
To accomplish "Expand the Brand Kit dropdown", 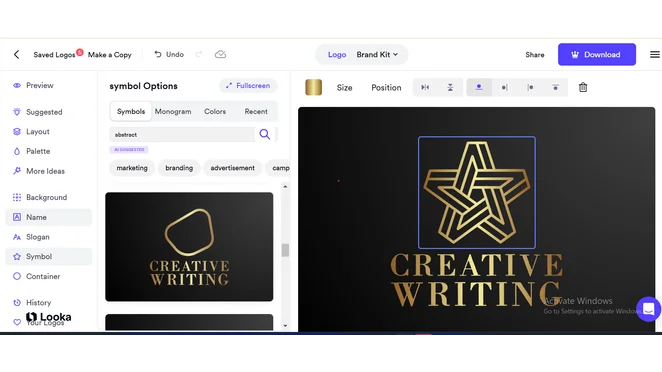I will pos(377,54).
